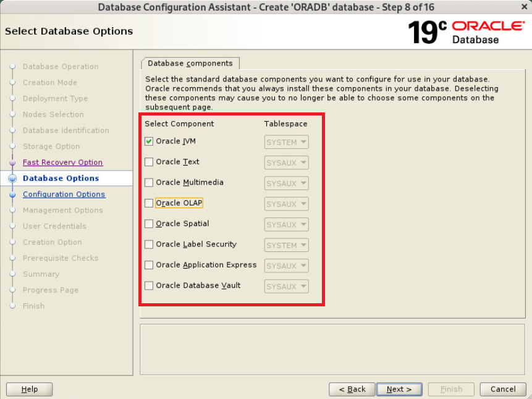Click the Creation Mode step label
Screen dimensions: 532x399
pyautogui.click(x=50, y=82)
